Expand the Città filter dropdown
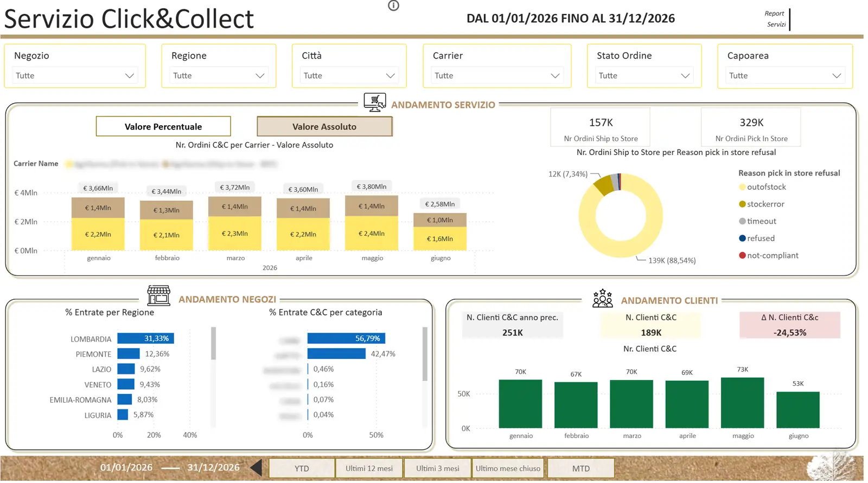 [349, 75]
